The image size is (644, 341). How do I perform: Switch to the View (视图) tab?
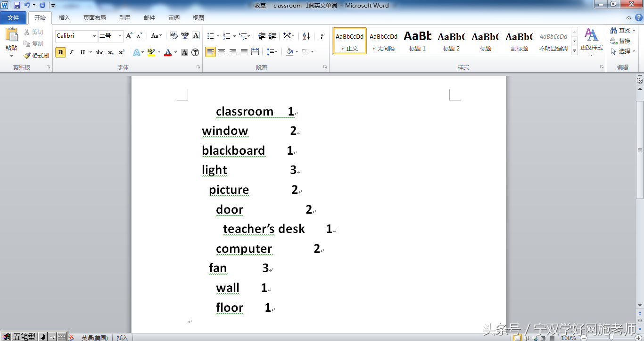[x=198, y=17]
